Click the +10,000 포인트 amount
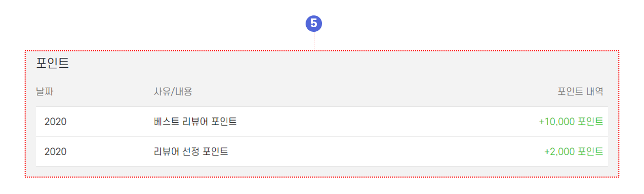This screenshot has height=194, width=644. click(571, 122)
